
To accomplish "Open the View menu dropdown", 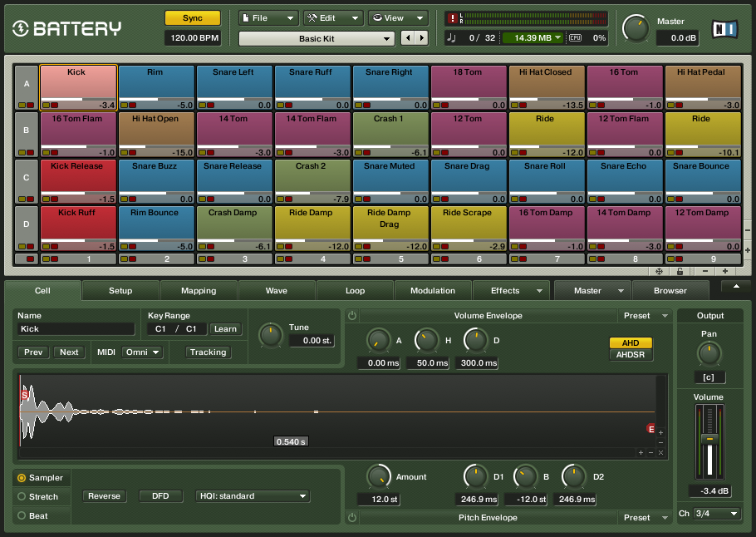I will 398,17.
